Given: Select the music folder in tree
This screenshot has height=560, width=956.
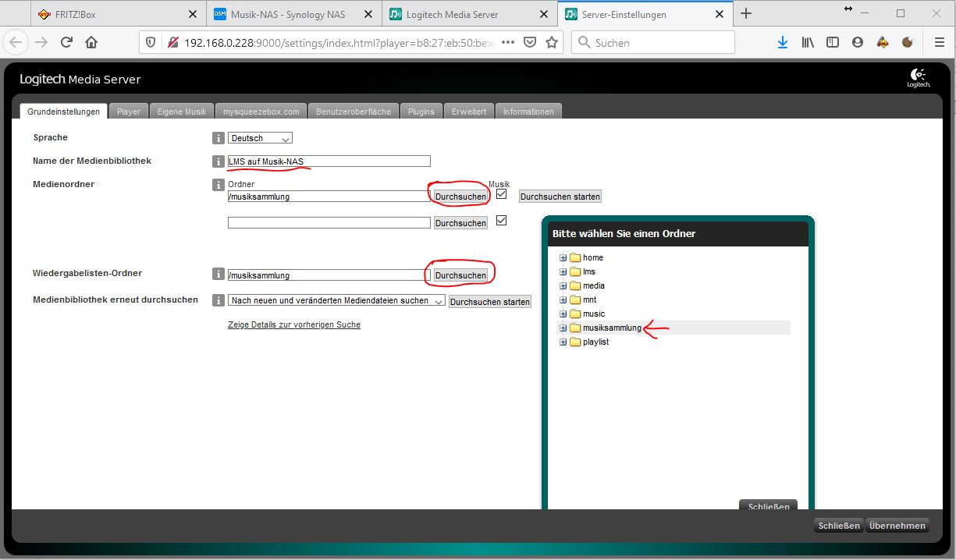Looking at the screenshot, I should pyautogui.click(x=594, y=314).
